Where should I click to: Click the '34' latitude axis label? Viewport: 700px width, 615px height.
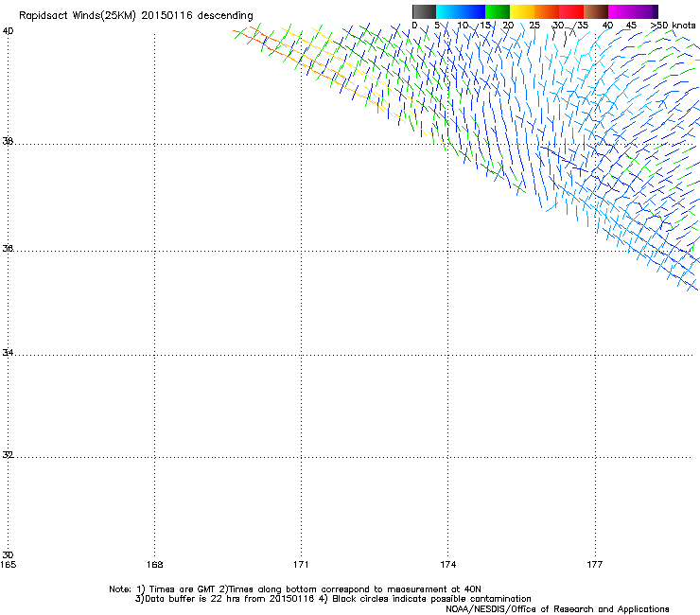[x=8, y=353]
